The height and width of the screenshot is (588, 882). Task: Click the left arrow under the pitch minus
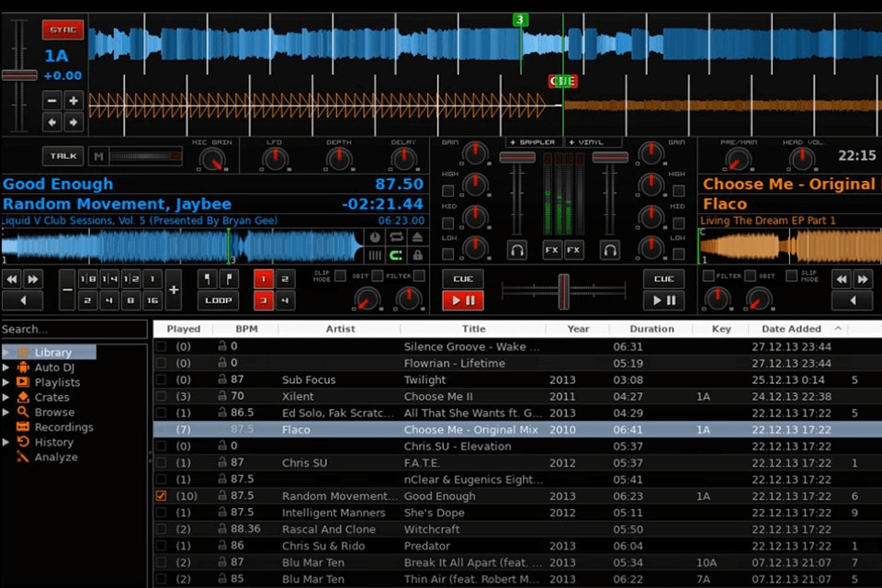click(52, 122)
